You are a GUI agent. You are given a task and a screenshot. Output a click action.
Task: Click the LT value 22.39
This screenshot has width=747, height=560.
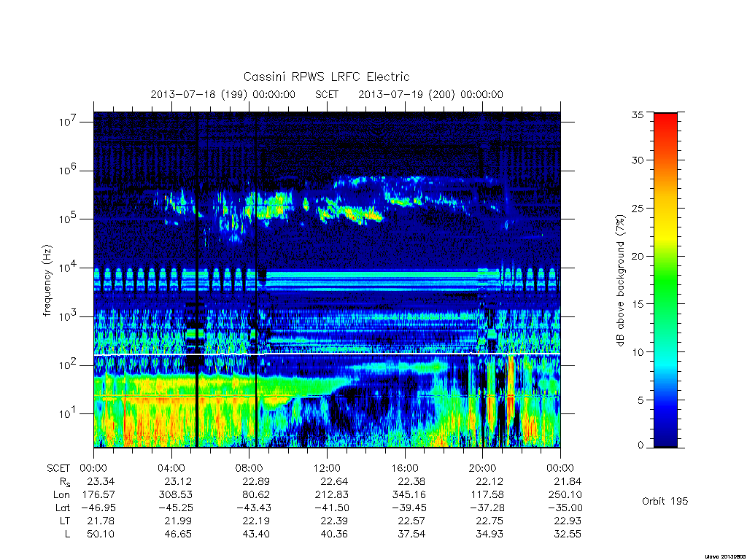click(x=334, y=521)
